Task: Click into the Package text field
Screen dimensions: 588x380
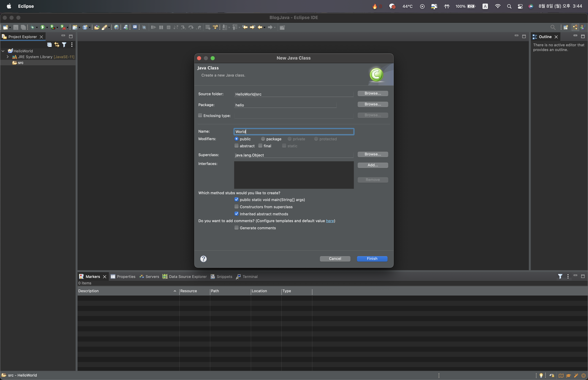Action: [285, 105]
